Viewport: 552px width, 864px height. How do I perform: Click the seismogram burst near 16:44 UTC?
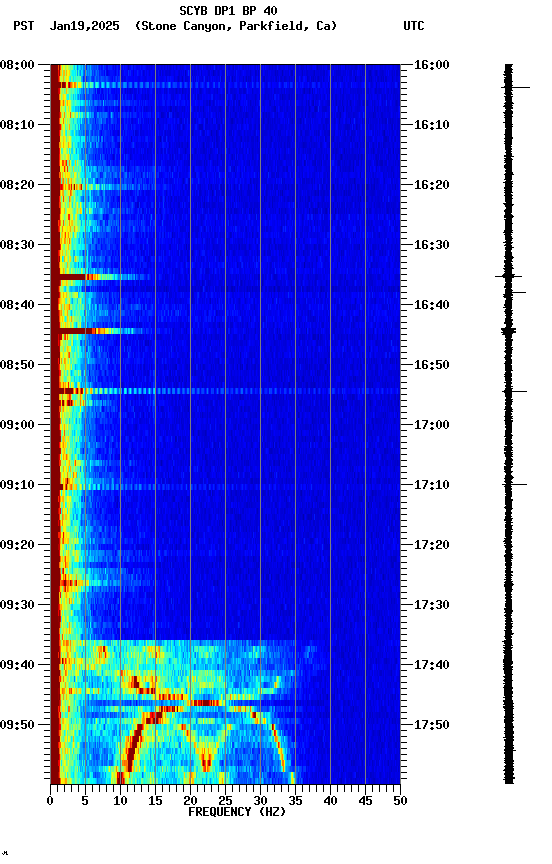pos(508,331)
